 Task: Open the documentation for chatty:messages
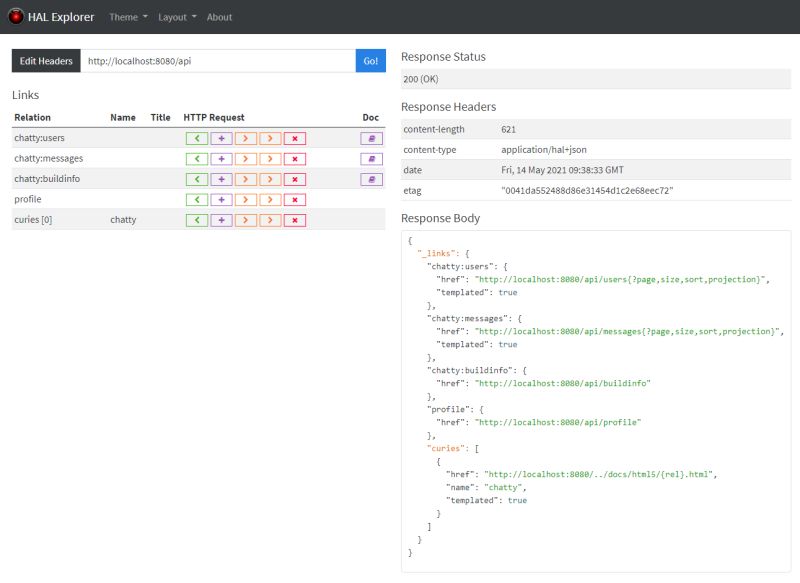point(372,158)
